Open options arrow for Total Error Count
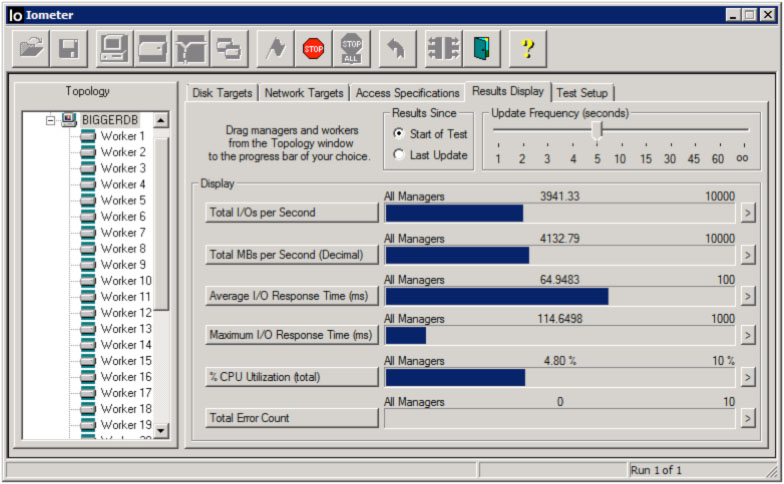The width and height of the screenshot is (784, 484). pos(748,418)
